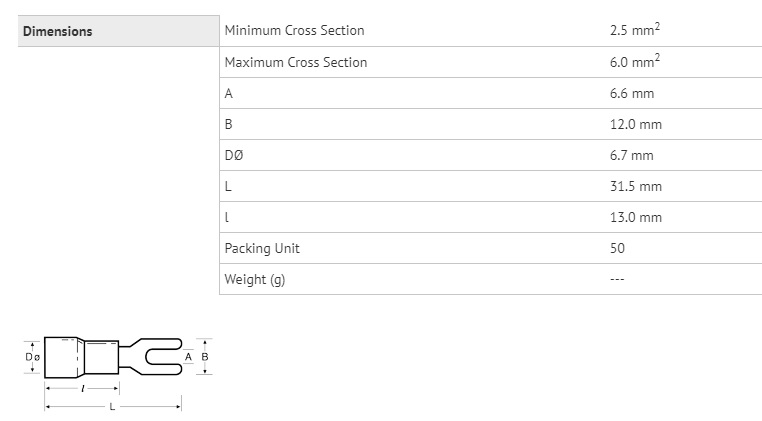The width and height of the screenshot is (762, 421).
Task: Click the weight value dashes
Action: (617, 279)
